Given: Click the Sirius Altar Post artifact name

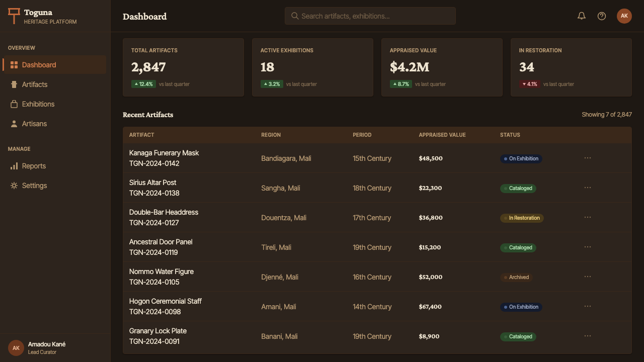Looking at the screenshot, I should [152, 183].
